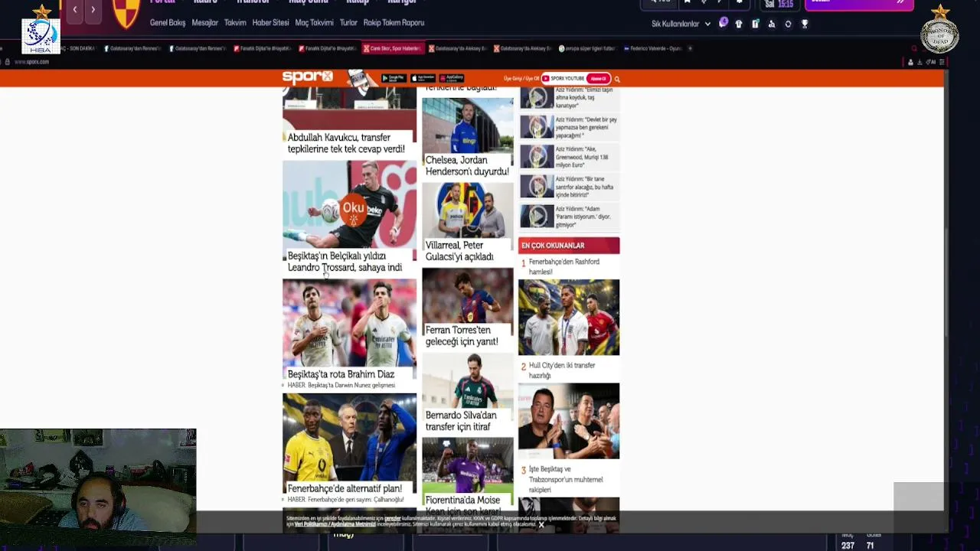
Task: Open the Chelsea Jordan Henderson headline
Action: (467, 166)
